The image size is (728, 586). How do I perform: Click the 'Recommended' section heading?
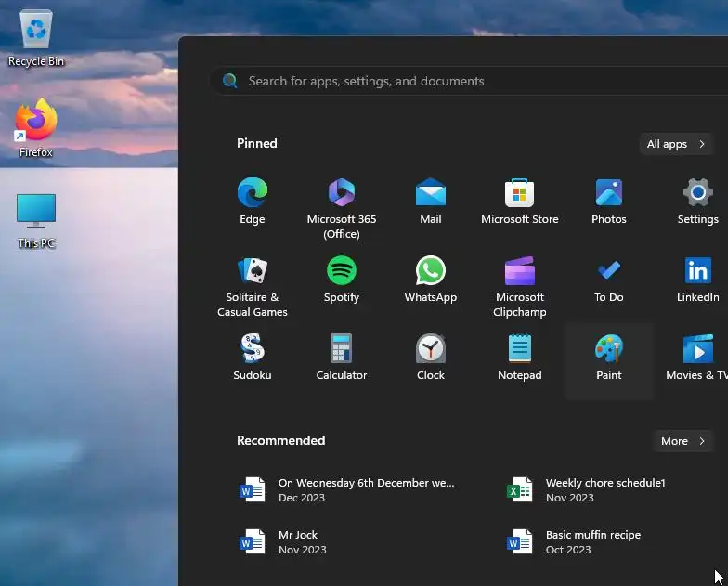280,440
